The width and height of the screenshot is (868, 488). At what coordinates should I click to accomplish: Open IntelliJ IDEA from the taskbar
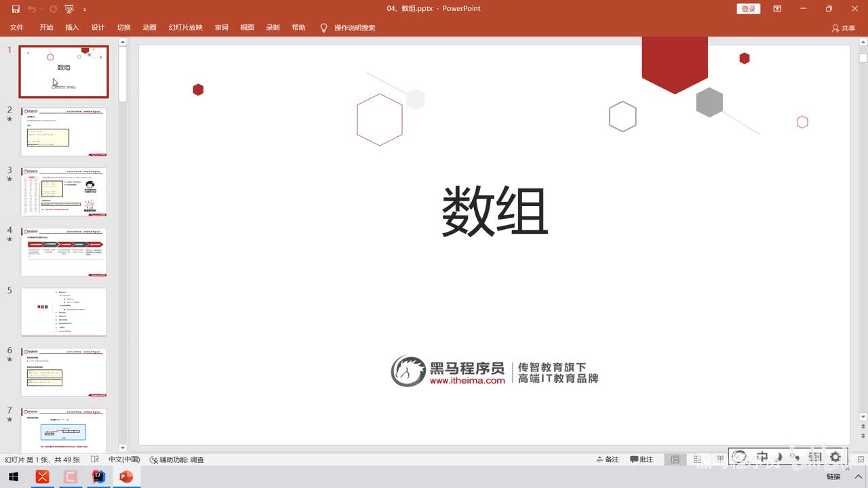tap(98, 477)
